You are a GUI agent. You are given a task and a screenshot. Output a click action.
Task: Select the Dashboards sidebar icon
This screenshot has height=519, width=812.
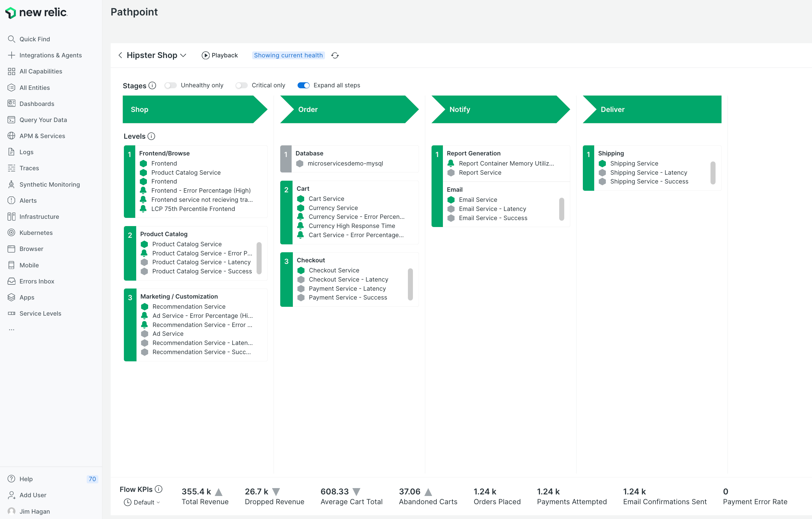pyautogui.click(x=11, y=103)
